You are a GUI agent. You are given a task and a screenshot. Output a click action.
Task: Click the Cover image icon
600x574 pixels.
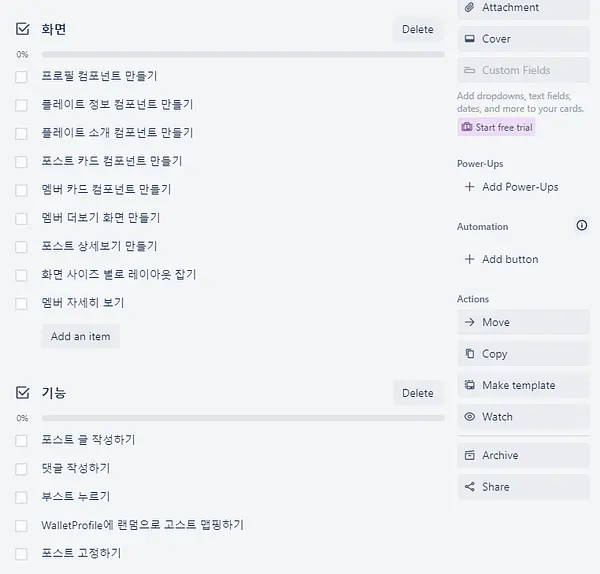[x=470, y=39]
